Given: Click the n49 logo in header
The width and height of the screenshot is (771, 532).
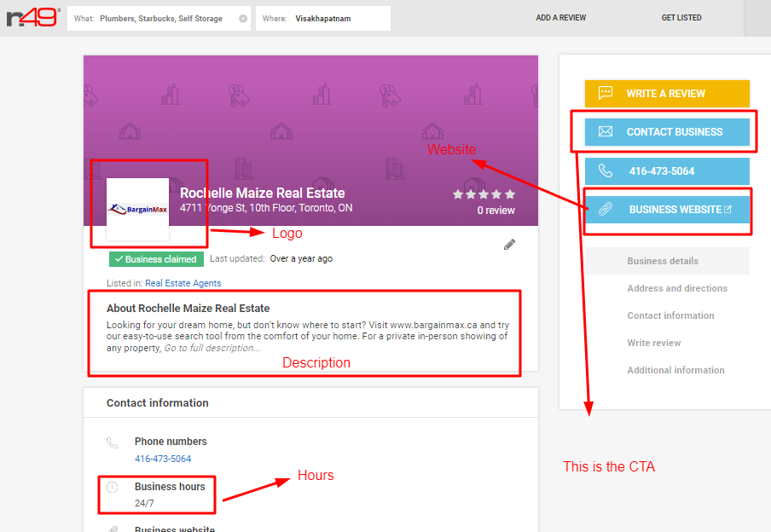Looking at the screenshot, I should [x=33, y=18].
